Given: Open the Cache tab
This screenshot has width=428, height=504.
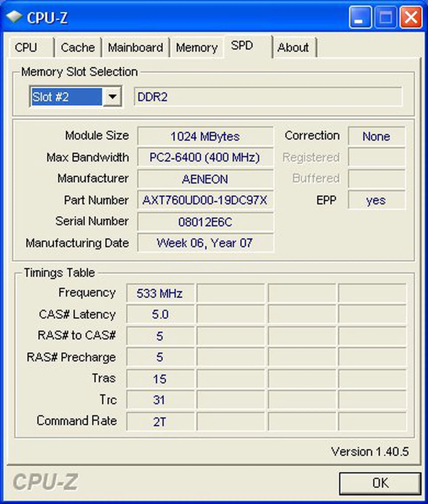Looking at the screenshot, I should (77, 48).
